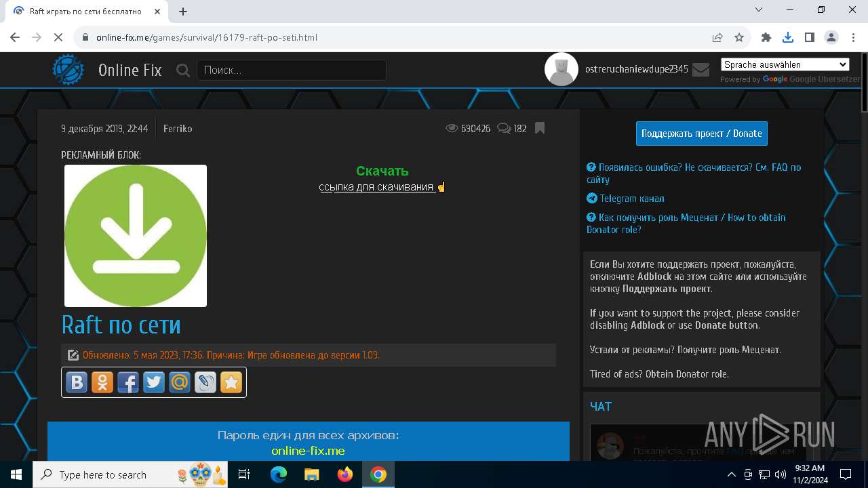Viewport: 868px width, 488px height.
Task: Open the notification center icon
Action: [846, 474]
